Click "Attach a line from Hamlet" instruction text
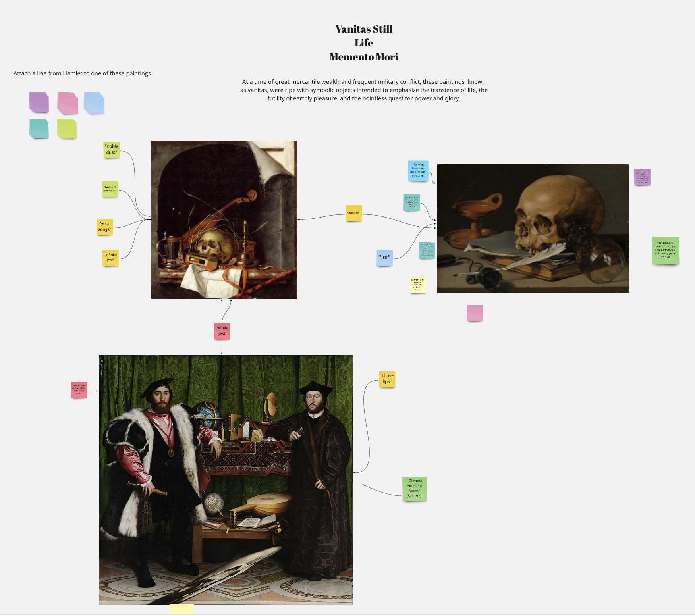Viewport: 695px width, 616px height. point(82,73)
